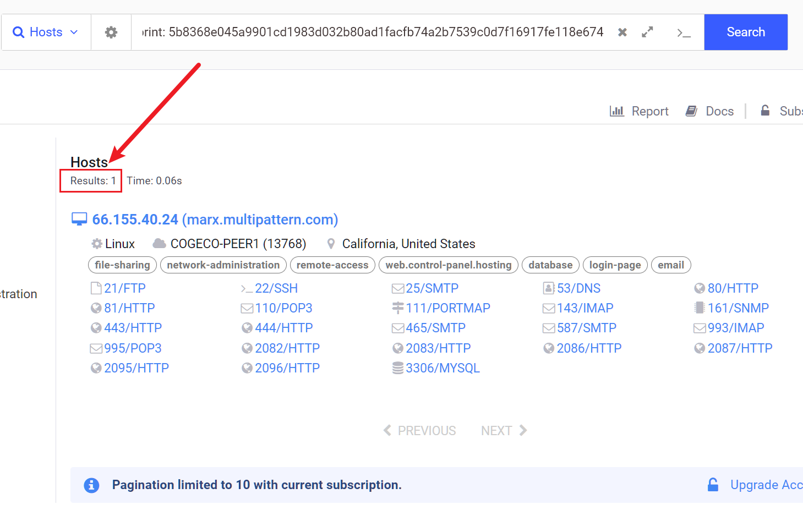
Task: Click into the fingerprint search field
Action: click(373, 32)
